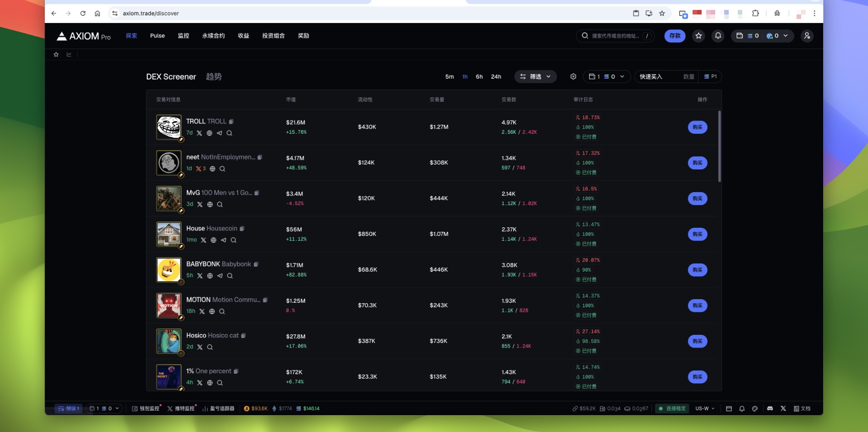Click the 连接稳定 connection status

pos(672,409)
